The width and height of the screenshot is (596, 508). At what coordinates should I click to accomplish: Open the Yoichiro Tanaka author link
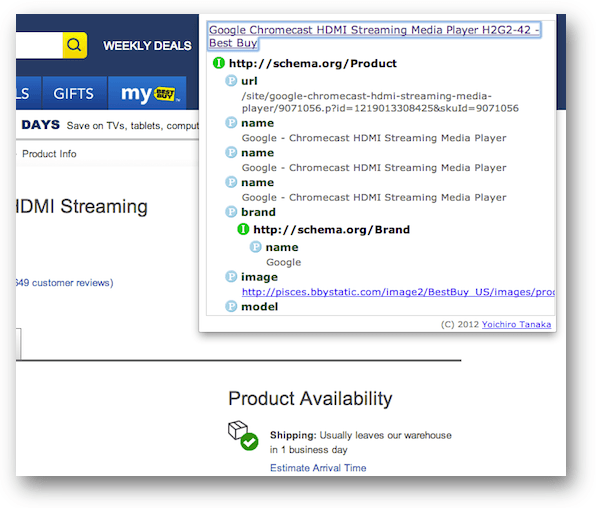516,324
